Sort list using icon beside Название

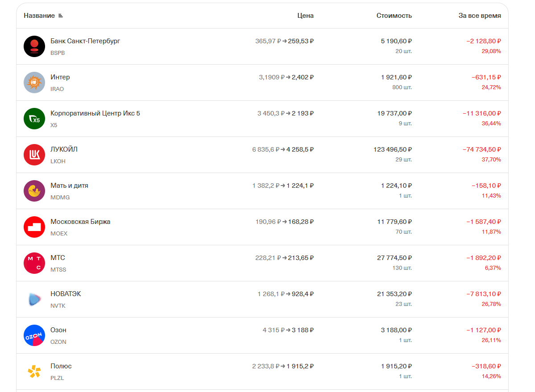point(60,16)
